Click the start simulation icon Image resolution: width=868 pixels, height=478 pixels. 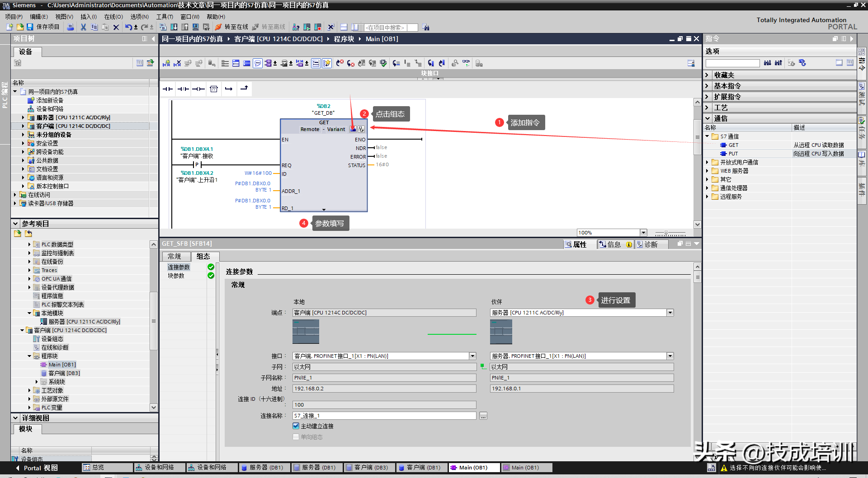point(195,27)
